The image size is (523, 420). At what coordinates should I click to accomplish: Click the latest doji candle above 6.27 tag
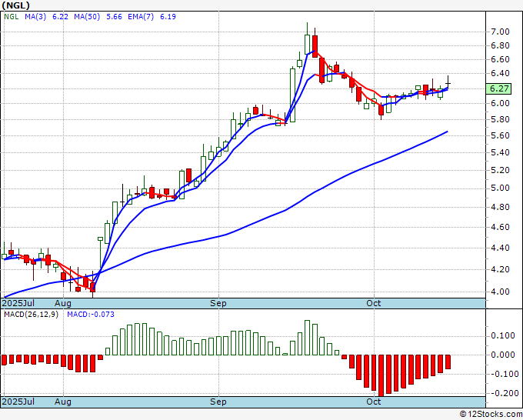pyautogui.click(x=448, y=83)
